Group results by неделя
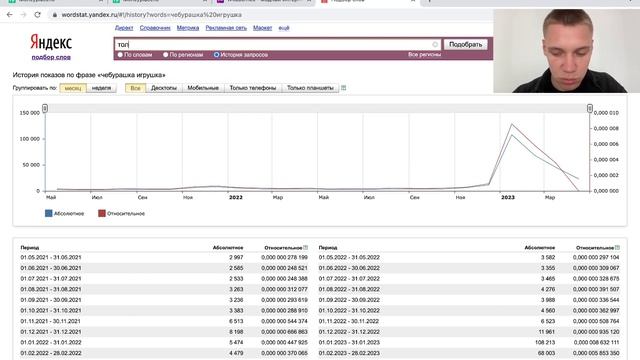The width and height of the screenshot is (640, 360). click(x=101, y=88)
